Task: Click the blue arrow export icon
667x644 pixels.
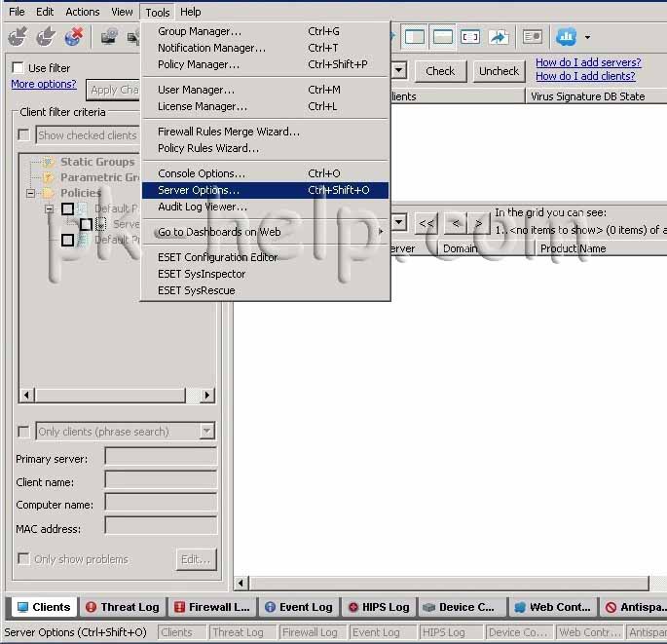Action: point(499,37)
